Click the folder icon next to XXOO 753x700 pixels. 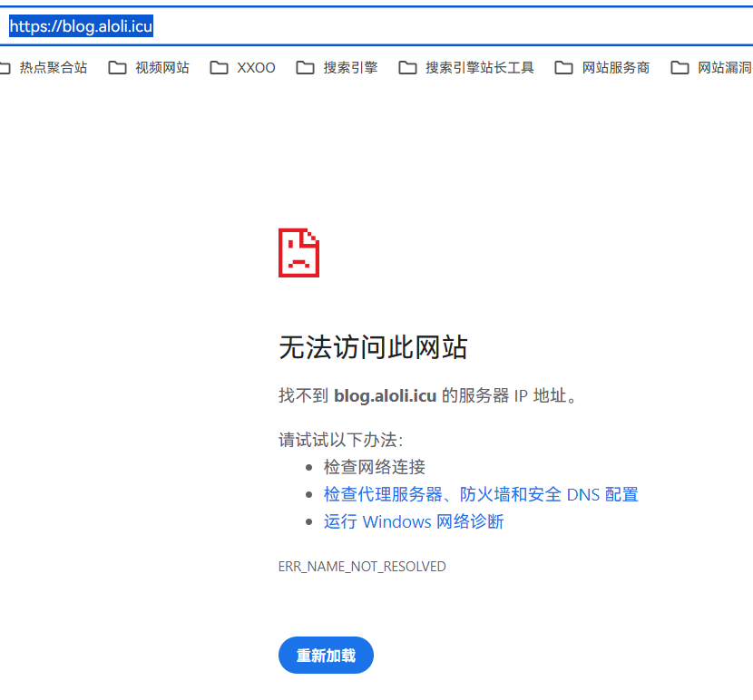[x=219, y=68]
